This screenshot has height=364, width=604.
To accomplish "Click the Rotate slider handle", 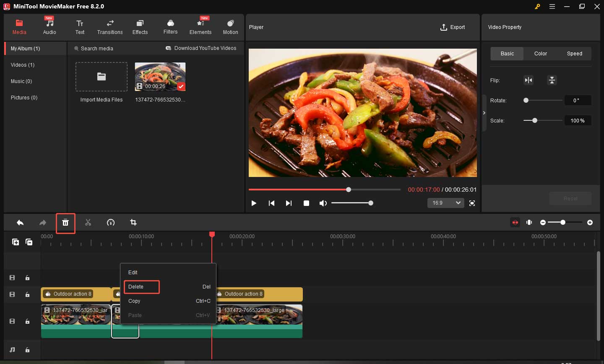I will (526, 100).
